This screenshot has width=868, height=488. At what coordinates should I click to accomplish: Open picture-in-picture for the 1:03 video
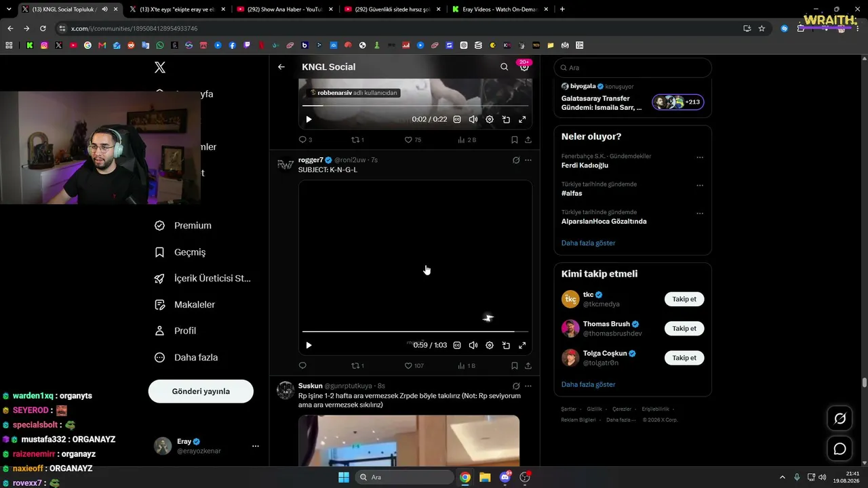click(506, 345)
